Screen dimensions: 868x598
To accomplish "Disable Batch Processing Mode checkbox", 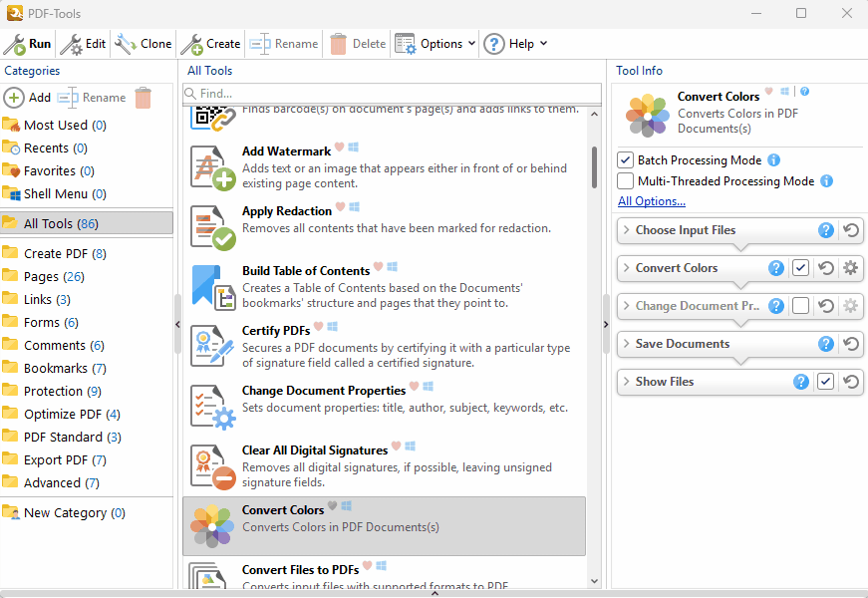I will point(626,160).
